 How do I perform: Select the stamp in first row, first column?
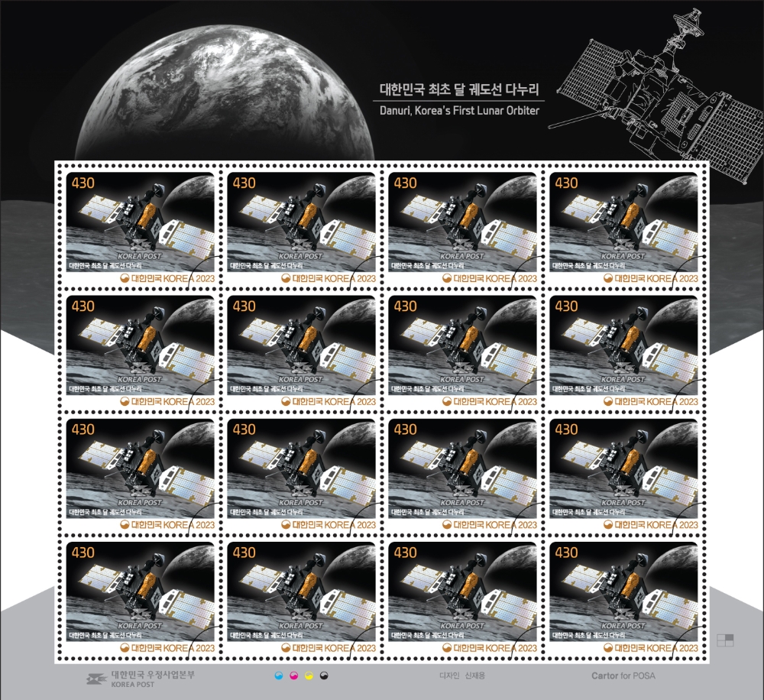click(x=141, y=228)
